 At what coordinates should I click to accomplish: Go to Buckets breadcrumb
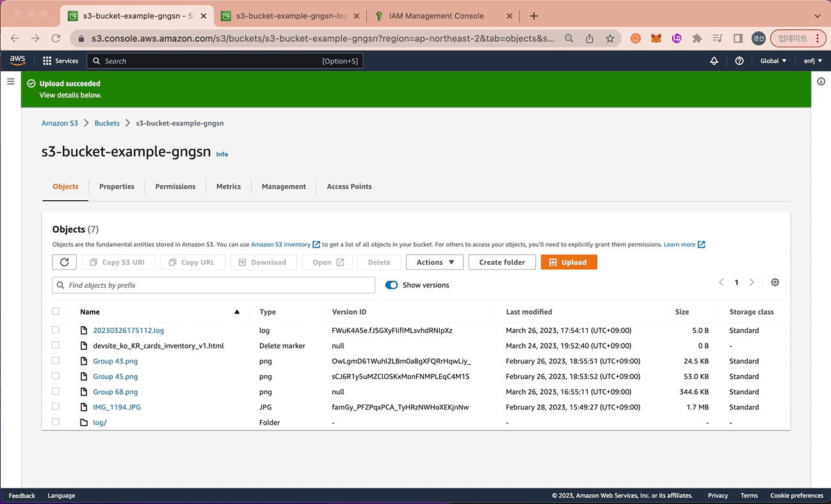click(107, 123)
